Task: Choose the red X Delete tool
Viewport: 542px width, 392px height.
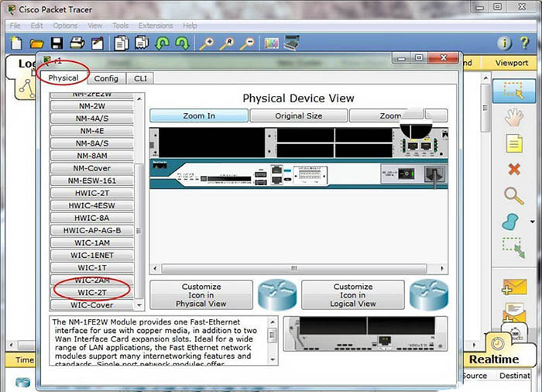Action: pyautogui.click(x=514, y=169)
